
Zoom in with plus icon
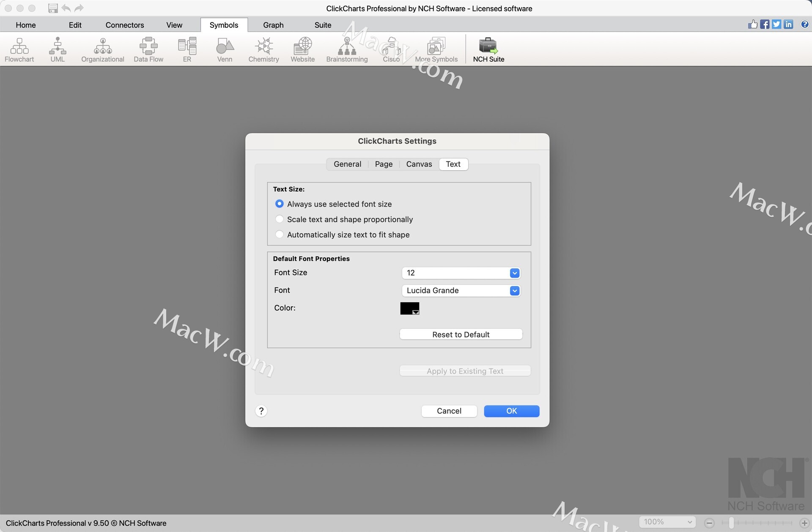(804, 523)
